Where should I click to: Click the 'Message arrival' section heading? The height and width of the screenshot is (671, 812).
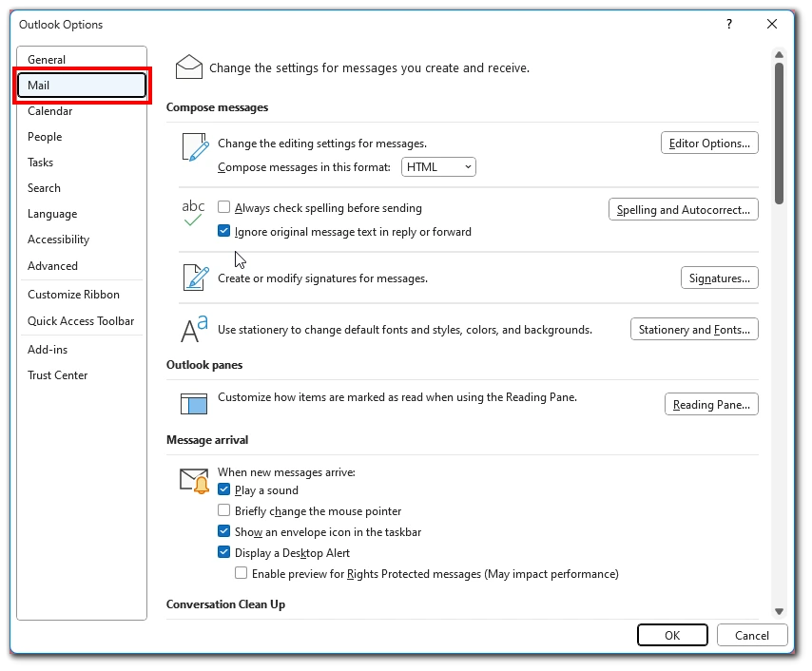(x=207, y=440)
